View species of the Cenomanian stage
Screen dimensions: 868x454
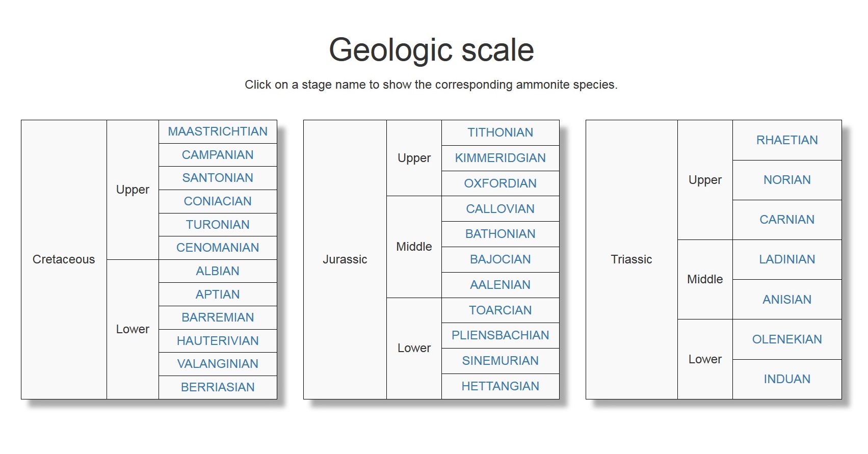tap(218, 248)
